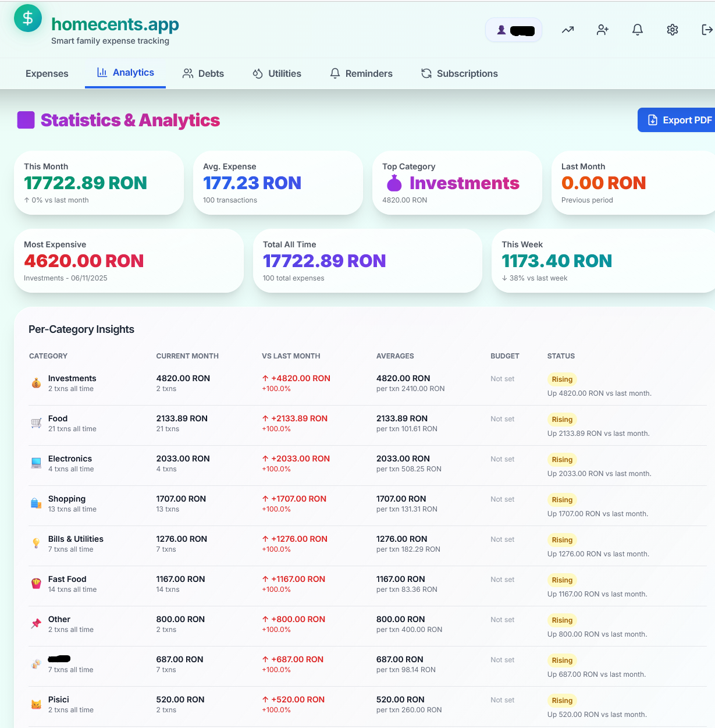
Task: Click the user profile pill in the header
Action: (514, 29)
